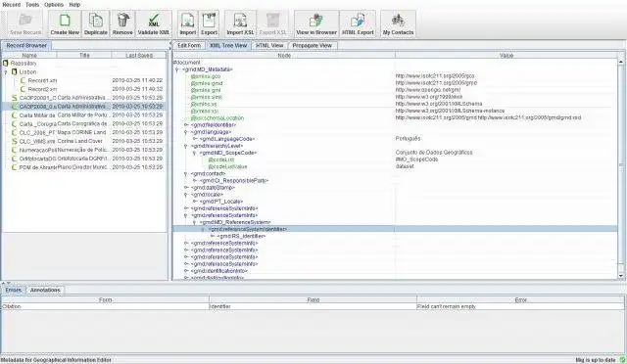The height and width of the screenshot is (364, 627).
Task: Sort by the Last Saved column
Action: point(139,55)
